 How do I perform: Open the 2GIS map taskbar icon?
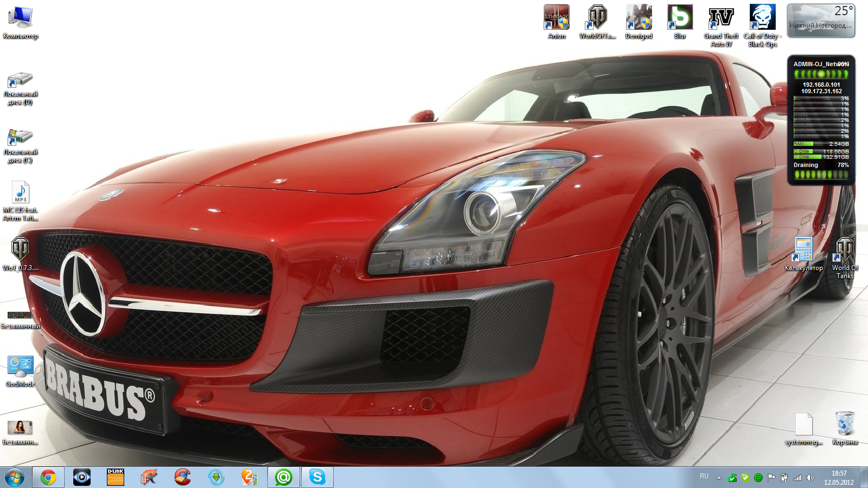250,477
